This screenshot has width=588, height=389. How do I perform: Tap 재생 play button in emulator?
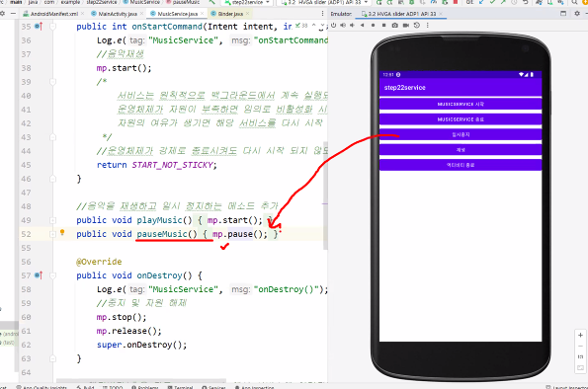pos(461,150)
